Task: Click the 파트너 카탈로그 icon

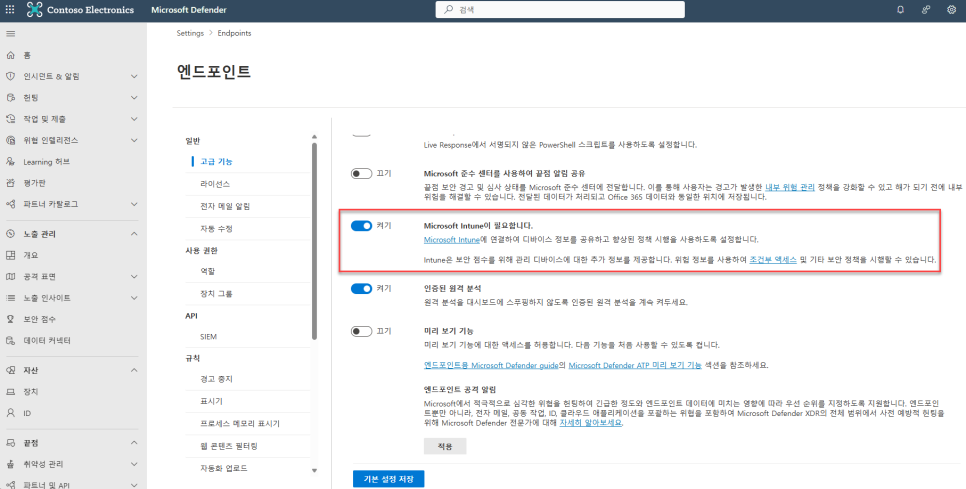Action: pyautogui.click(x=10, y=204)
